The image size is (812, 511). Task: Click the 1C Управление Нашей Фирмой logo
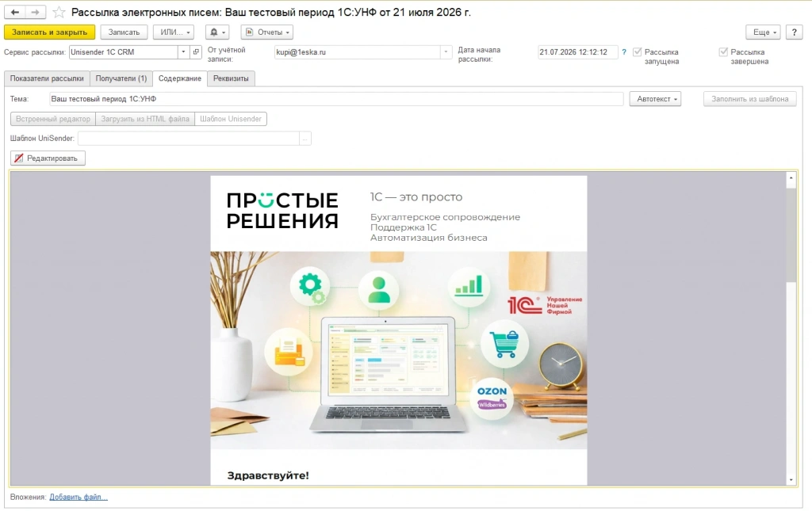pos(545,306)
